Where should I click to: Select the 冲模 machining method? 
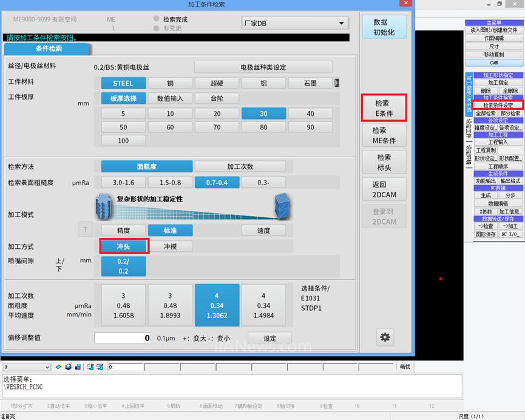(x=170, y=246)
